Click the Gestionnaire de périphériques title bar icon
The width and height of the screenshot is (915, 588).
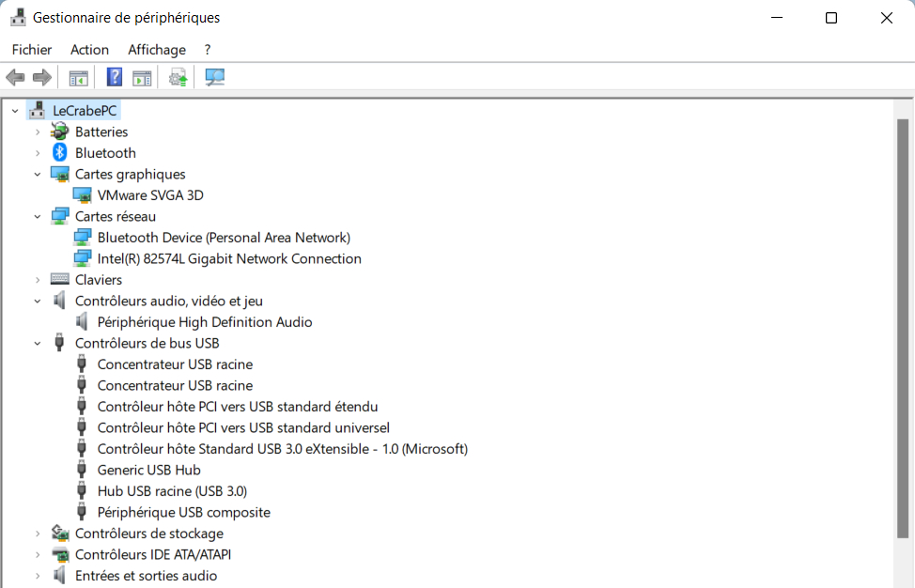pos(18,18)
